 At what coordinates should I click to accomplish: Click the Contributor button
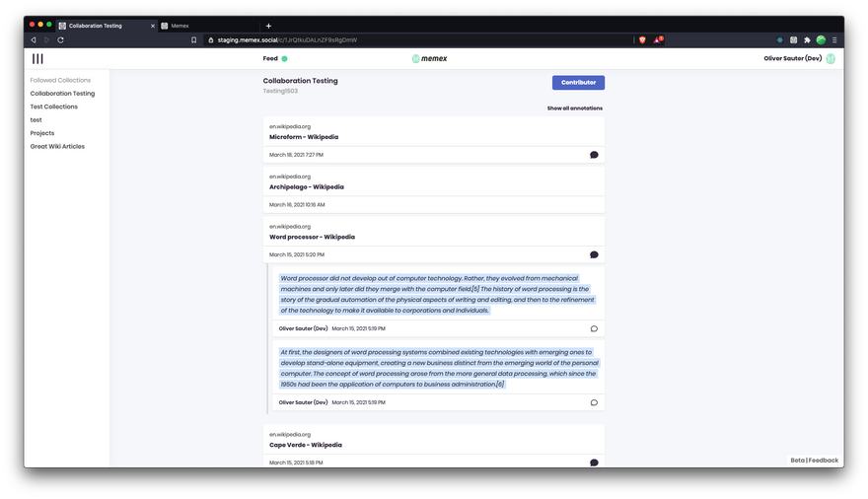click(x=578, y=83)
